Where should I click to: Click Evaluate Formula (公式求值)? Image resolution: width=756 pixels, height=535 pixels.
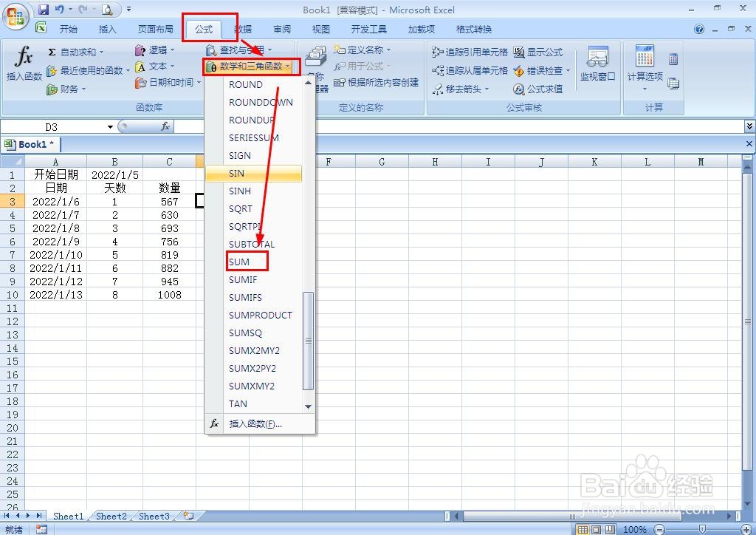(x=537, y=89)
